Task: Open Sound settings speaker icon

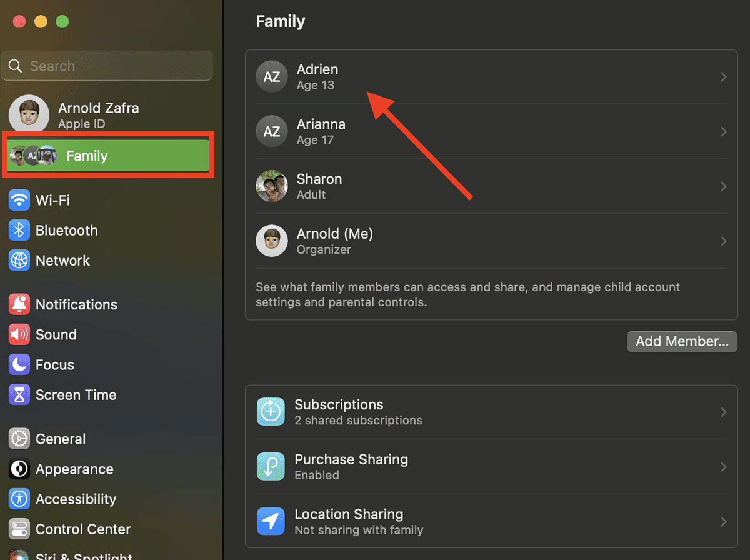Action: [19, 334]
